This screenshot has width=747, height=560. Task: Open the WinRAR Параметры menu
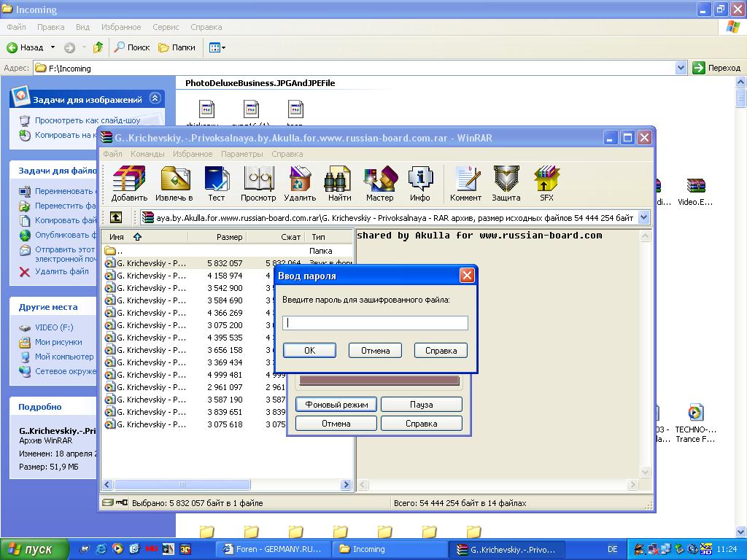(241, 154)
